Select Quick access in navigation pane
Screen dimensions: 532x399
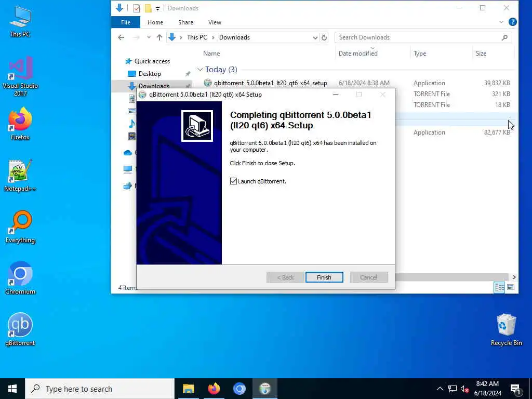pos(152,61)
